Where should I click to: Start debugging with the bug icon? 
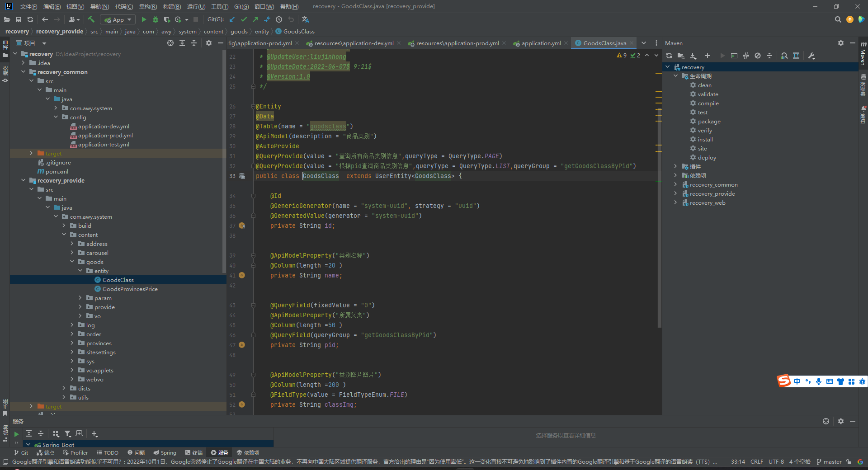[156, 19]
